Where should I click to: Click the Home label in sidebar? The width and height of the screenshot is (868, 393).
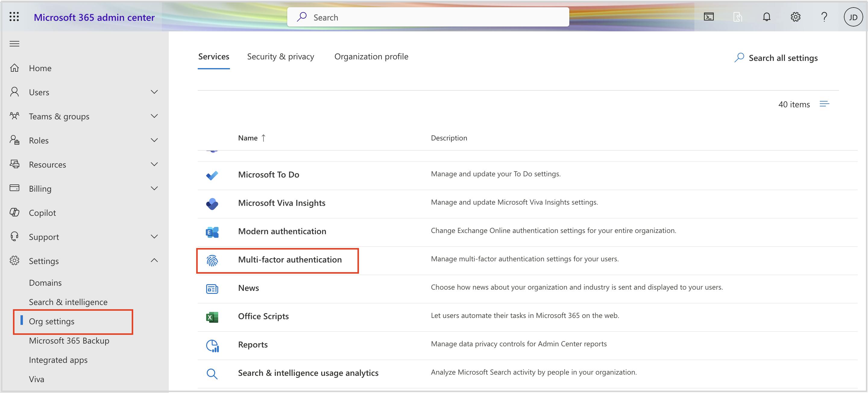[40, 68]
